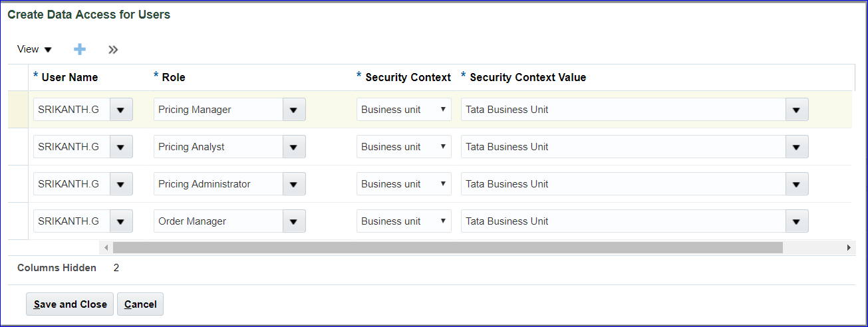Expand Role dropdown for Pricing Manager

[294, 110]
